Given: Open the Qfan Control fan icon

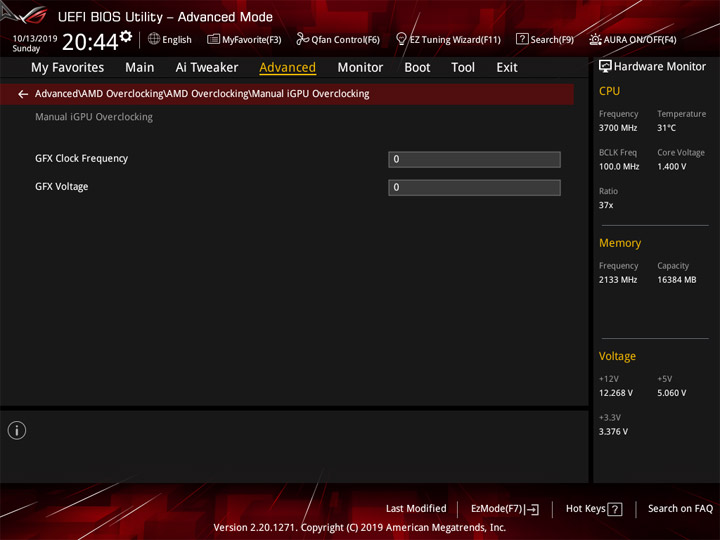Looking at the screenshot, I should click(302, 39).
